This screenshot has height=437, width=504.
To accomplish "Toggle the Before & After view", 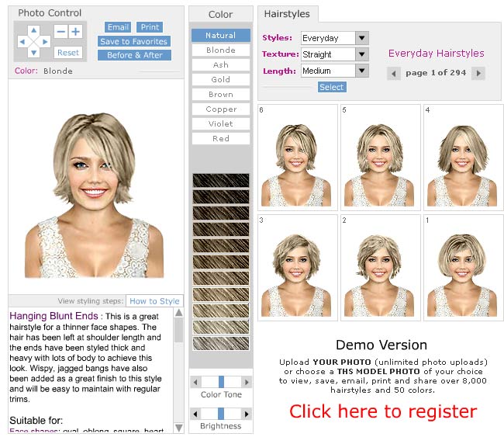I will (x=134, y=55).
